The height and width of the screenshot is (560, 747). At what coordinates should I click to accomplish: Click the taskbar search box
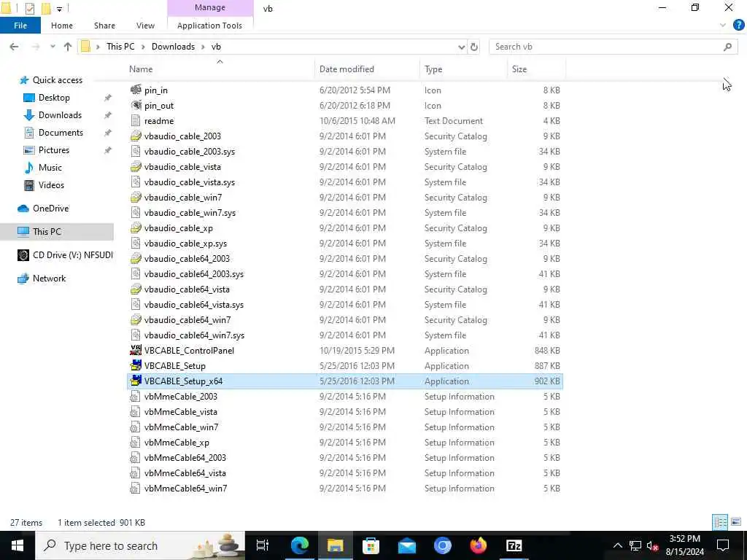tap(140, 545)
